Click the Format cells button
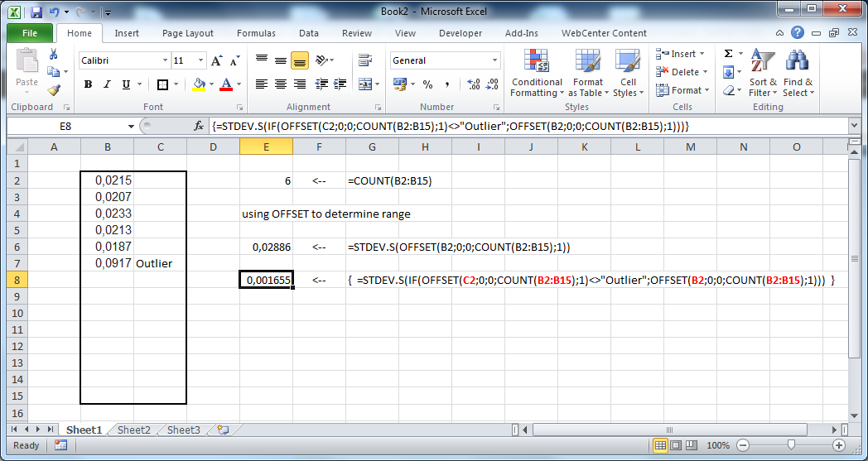Screen dimensions: 868x461 click(x=682, y=90)
